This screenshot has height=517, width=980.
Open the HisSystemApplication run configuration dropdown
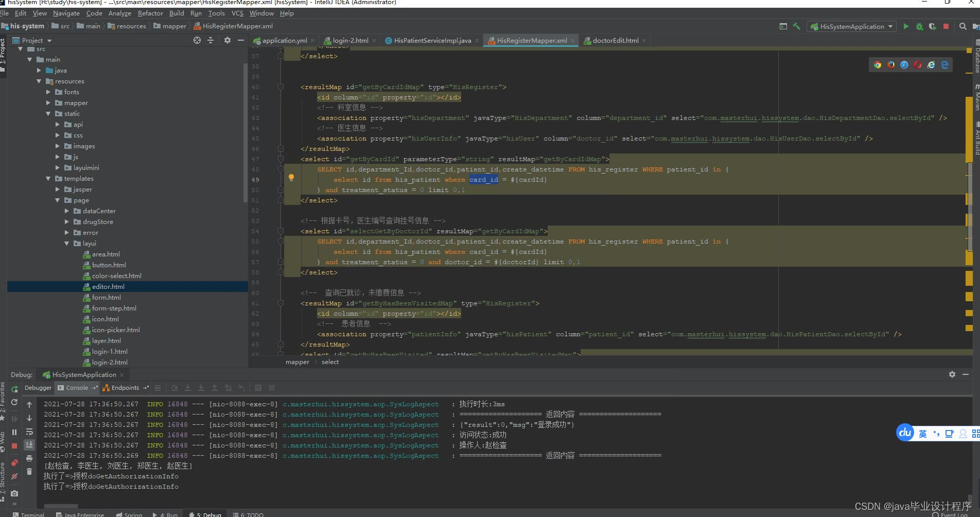(x=852, y=26)
